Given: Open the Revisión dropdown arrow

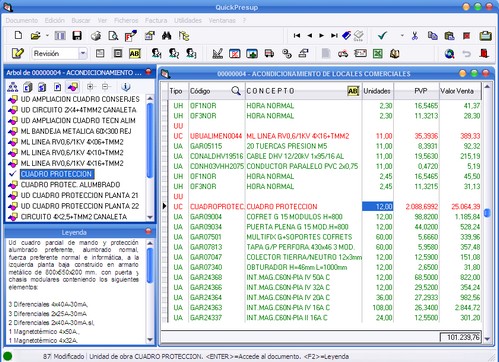Looking at the screenshot, I should pyautogui.click(x=82, y=53).
